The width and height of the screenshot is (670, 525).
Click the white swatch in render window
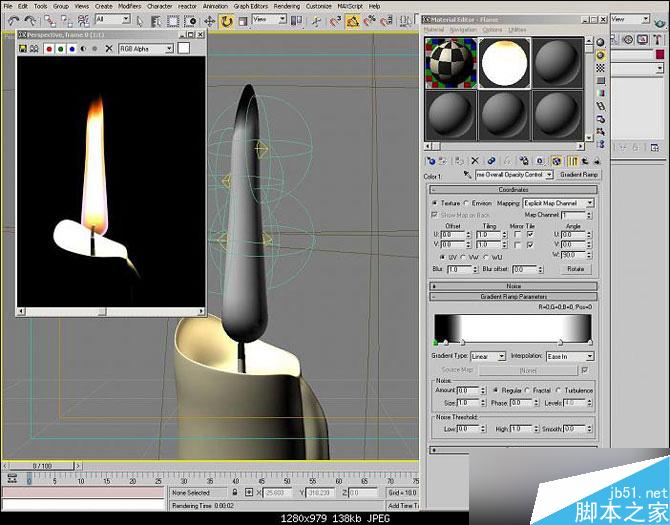pyautogui.click(x=183, y=48)
